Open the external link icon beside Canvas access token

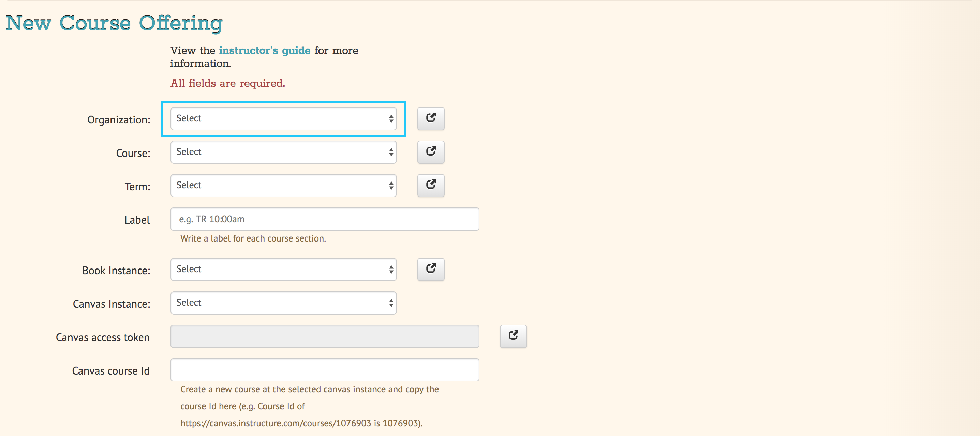pyautogui.click(x=513, y=336)
